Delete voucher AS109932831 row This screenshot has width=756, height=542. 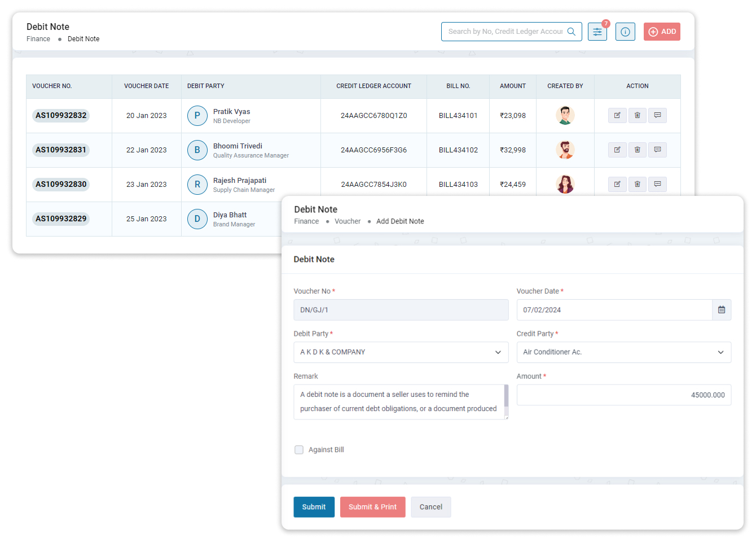[x=638, y=150]
